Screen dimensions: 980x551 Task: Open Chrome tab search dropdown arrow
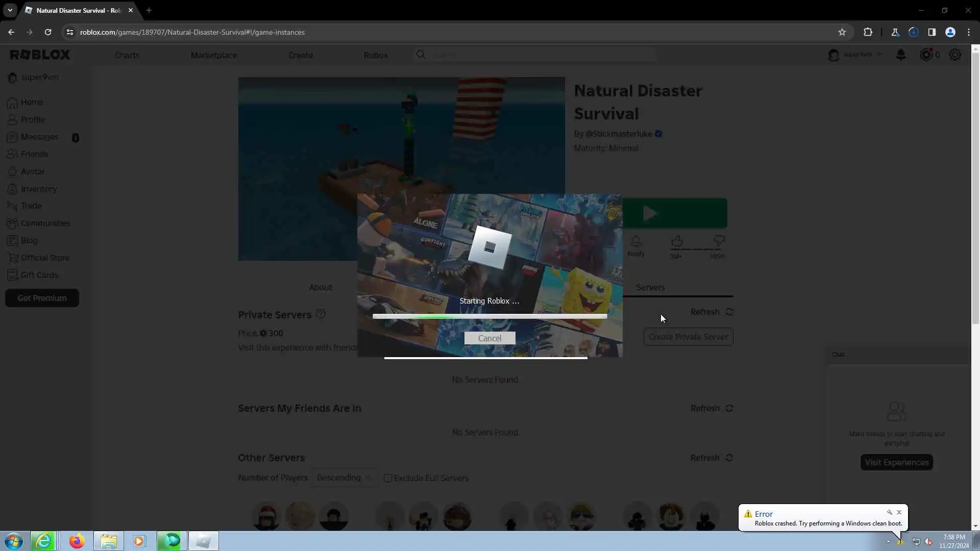point(10,10)
